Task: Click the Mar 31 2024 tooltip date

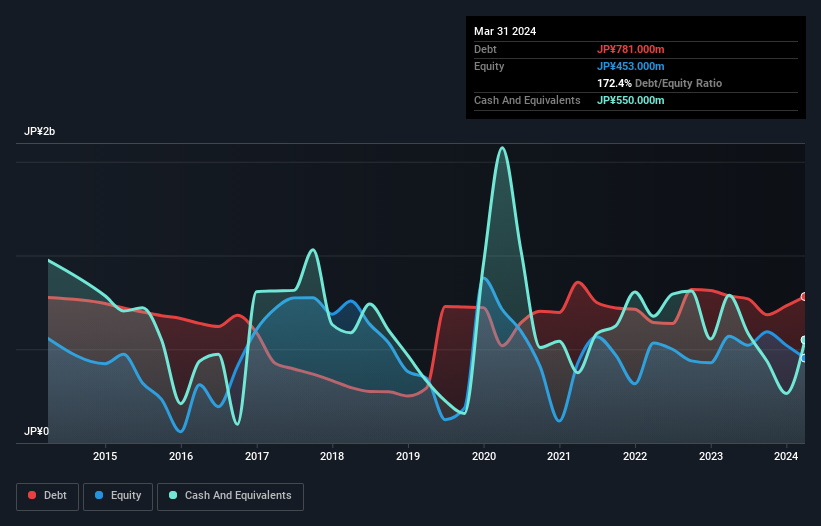Action: 505,31
